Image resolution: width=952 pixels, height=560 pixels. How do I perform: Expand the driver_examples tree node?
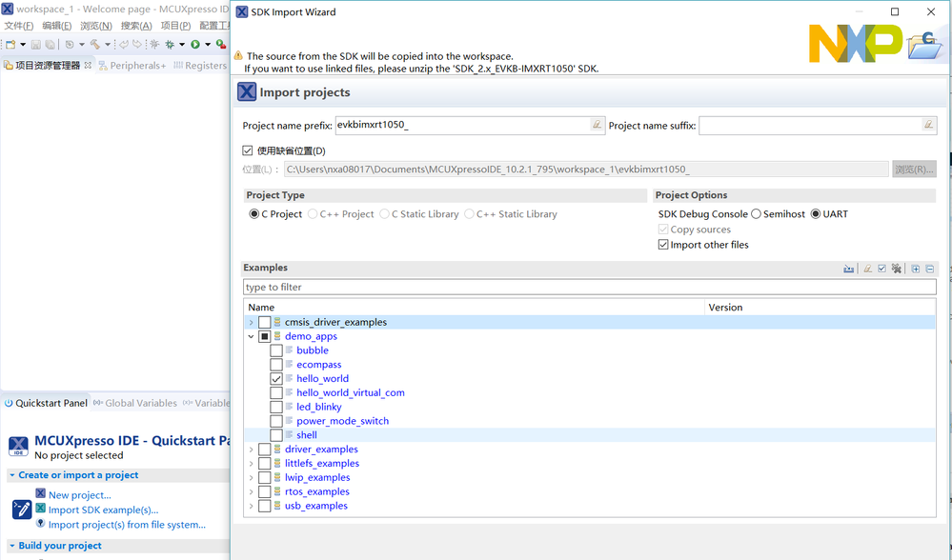pyautogui.click(x=251, y=450)
